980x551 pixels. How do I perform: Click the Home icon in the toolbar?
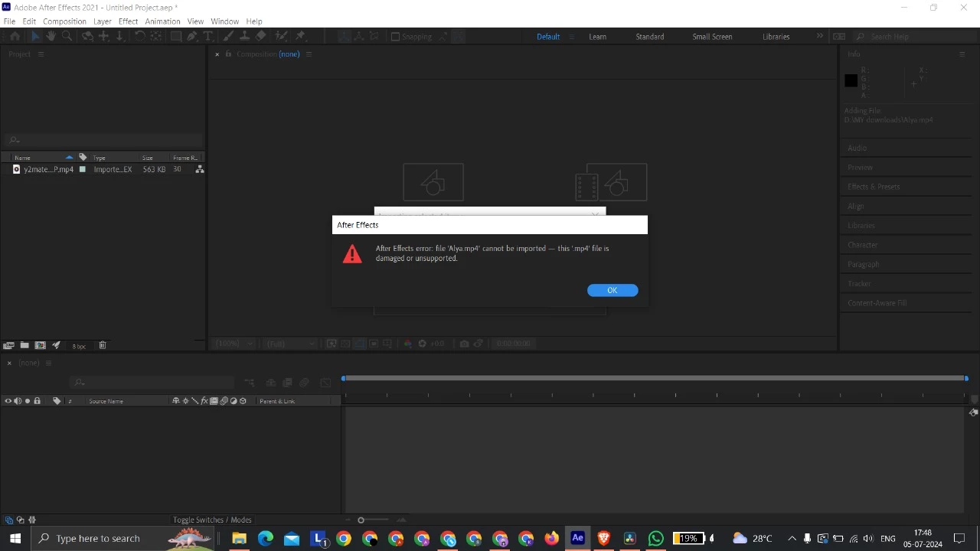click(15, 36)
